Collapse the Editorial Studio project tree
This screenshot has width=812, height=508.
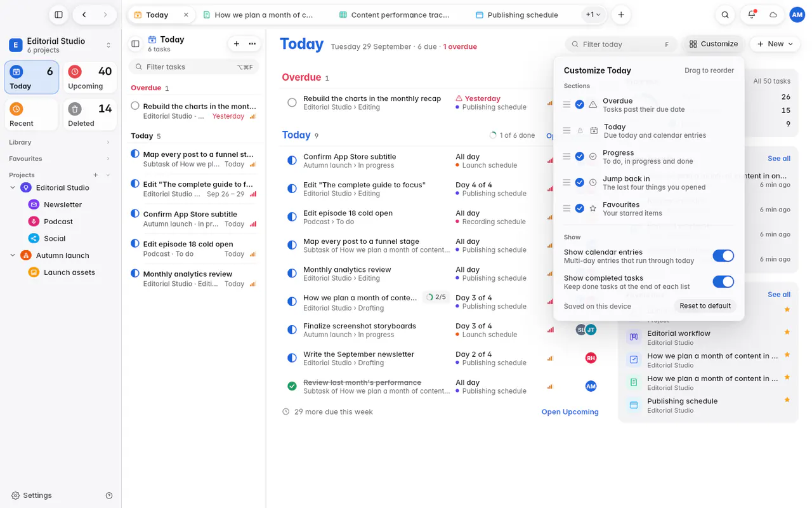click(13, 187)
